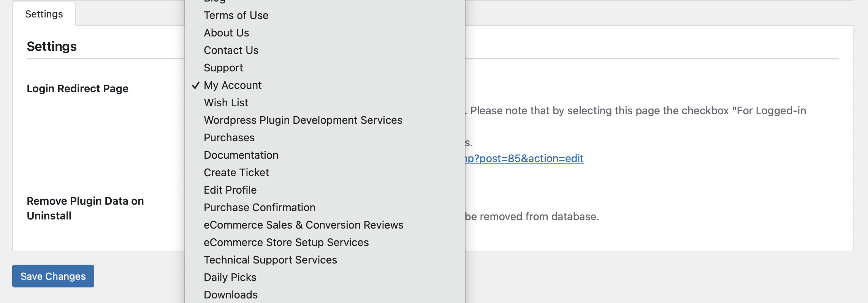Select Wordpress Plugin Development Services option
Viewport: 868px width, 303px height.
click(325, 120)
